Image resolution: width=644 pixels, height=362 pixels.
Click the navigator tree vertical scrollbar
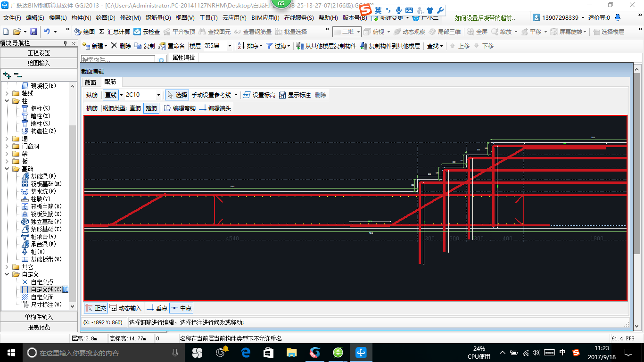(x=72, y=196)
